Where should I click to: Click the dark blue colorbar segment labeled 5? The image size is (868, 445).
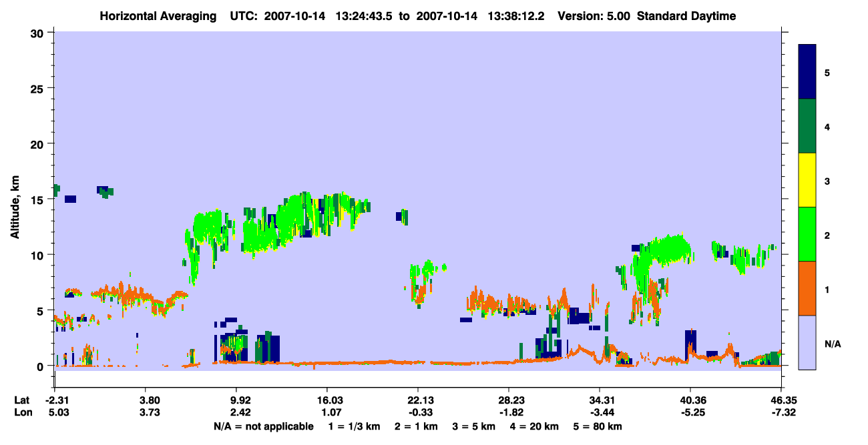click(807, 72)
